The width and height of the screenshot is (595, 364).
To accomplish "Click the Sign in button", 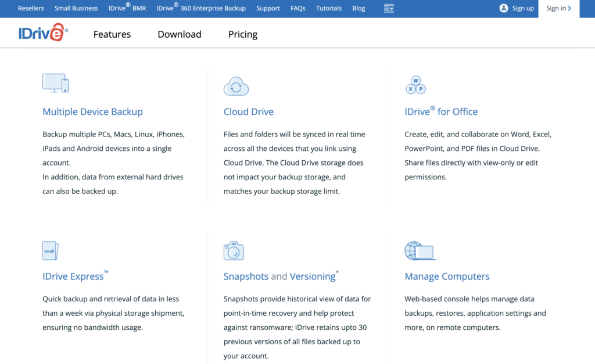I will (x=558, y=8).
